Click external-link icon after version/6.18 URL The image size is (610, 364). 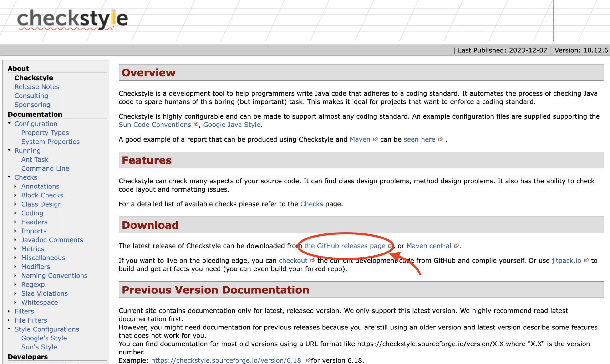308,360
